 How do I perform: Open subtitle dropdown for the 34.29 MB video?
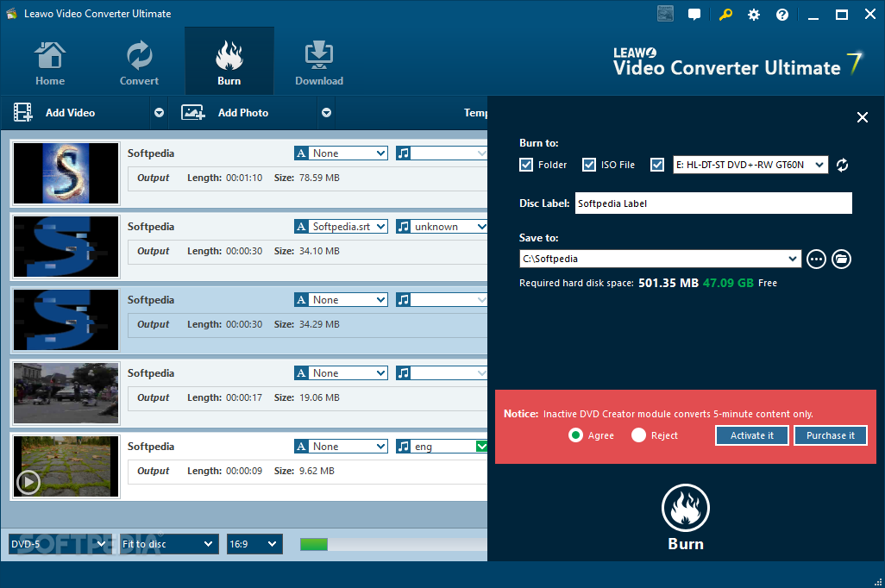(x=348, y=300)
